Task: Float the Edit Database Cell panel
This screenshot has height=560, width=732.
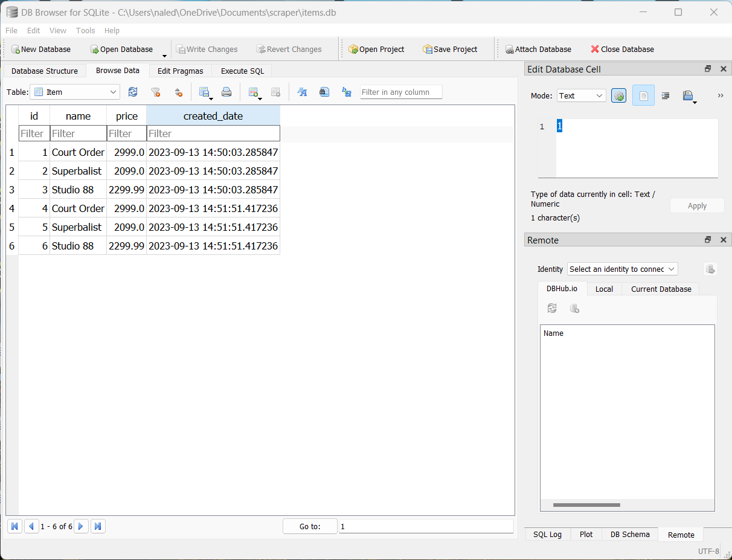Action: (x=708, y=69)
